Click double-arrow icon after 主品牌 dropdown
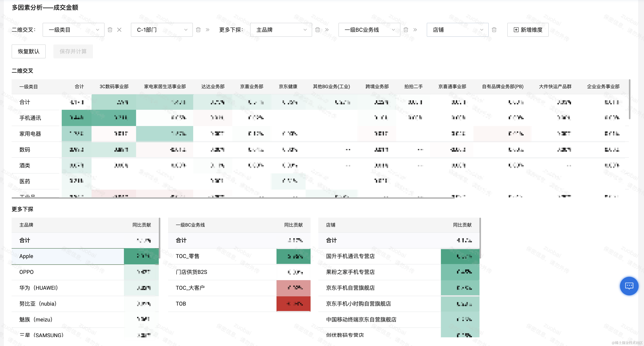 point(327,30)
